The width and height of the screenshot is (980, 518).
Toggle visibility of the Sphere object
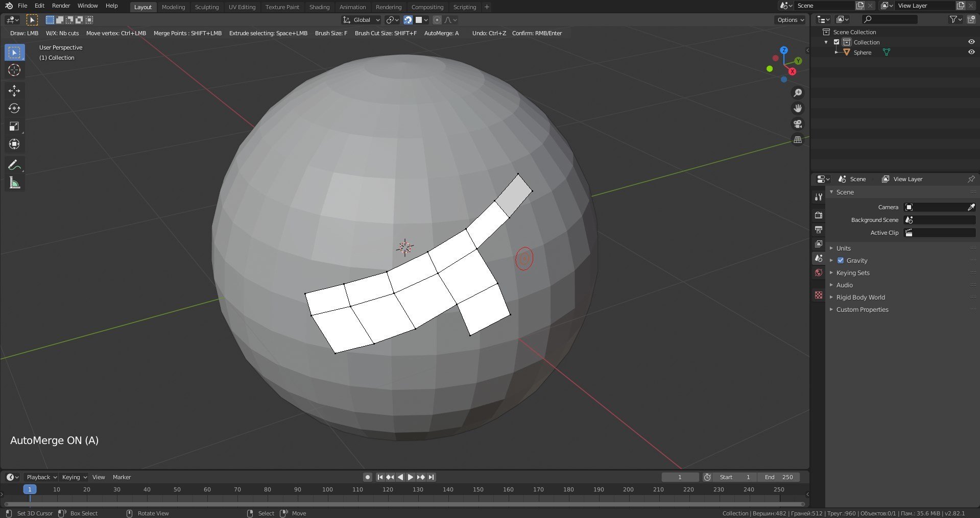click(971, 52)
